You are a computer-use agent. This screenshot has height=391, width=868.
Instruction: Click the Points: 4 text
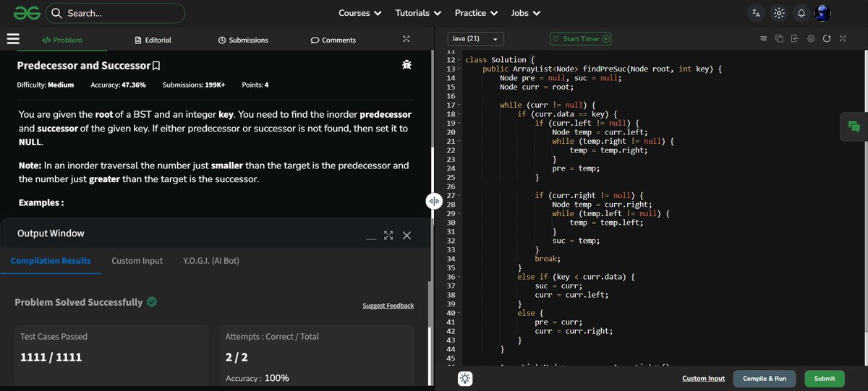[255, 85]
